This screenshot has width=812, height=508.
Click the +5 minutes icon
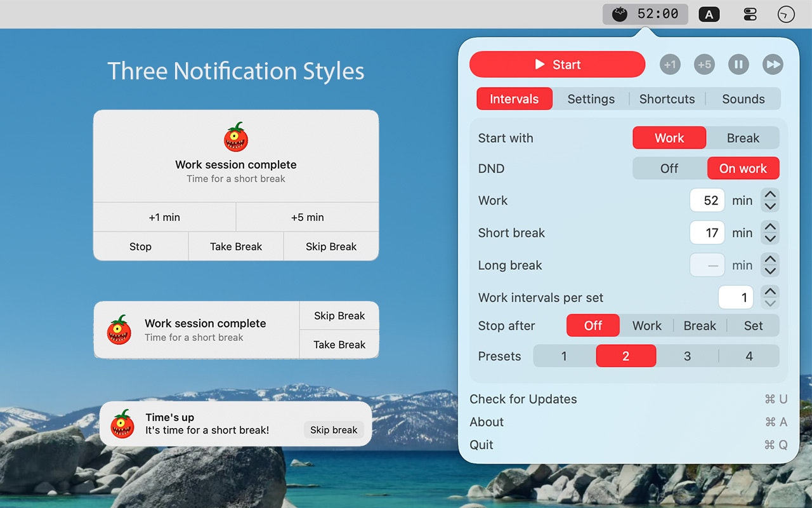coord(704,64)
